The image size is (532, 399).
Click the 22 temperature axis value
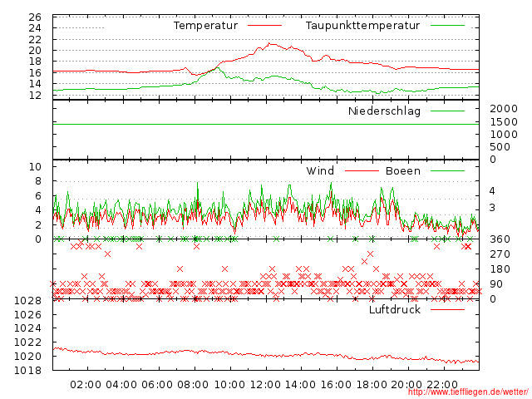[x=35, y=40]
